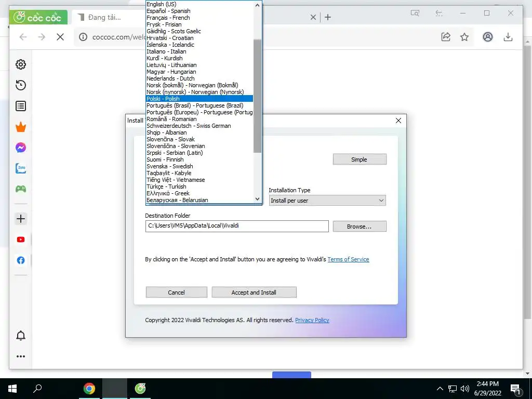Open the user profile icon
The height and width of the screenshot is (399, 532).
coord(487,37)
